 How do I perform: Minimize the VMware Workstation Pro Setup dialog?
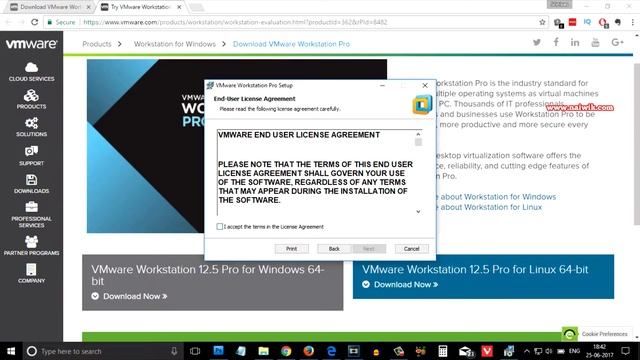[x=382, y=85]
